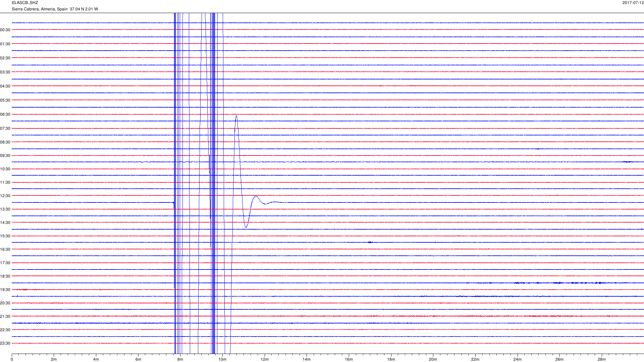Click the 8m tick label on time axis
The height and width of the screenshot is (362, 644).
point(180,359)
